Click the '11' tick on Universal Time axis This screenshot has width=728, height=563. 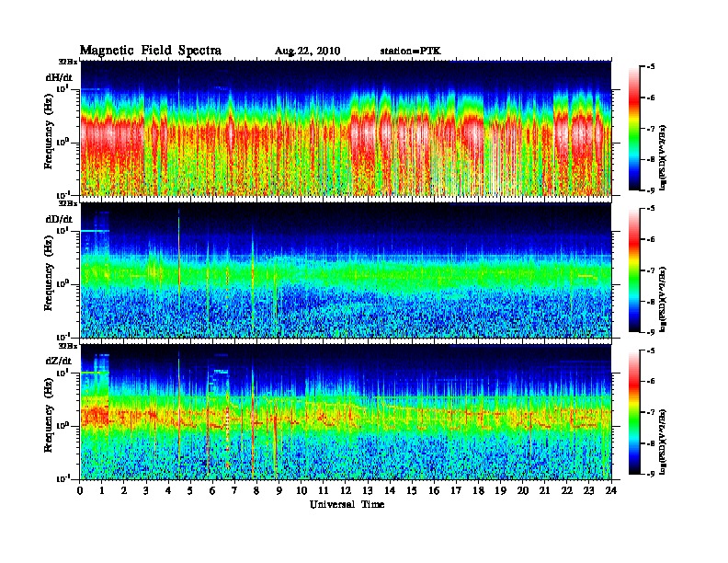click(x=324, y=491)
